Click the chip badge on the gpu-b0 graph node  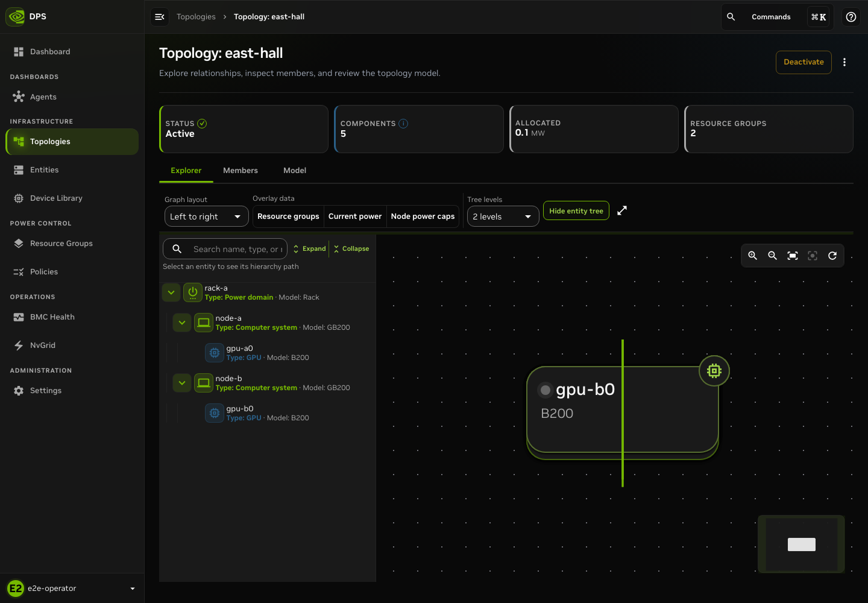(714, 371)
